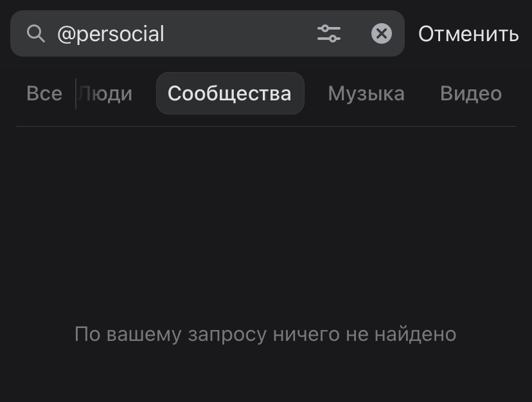Switch to the Музыка tab
The width and height of the screenshot is (532, 402).
coord(366,93)
